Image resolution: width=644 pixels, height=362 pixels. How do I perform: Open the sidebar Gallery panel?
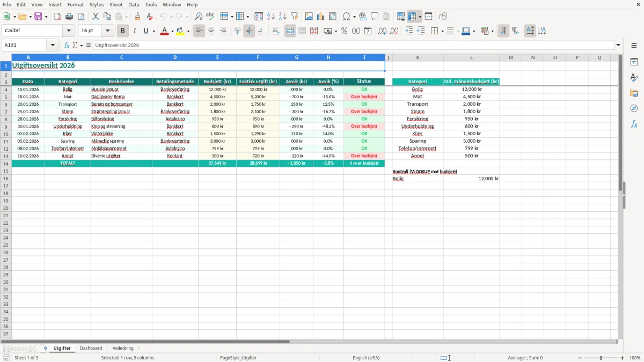click(634, 93)
